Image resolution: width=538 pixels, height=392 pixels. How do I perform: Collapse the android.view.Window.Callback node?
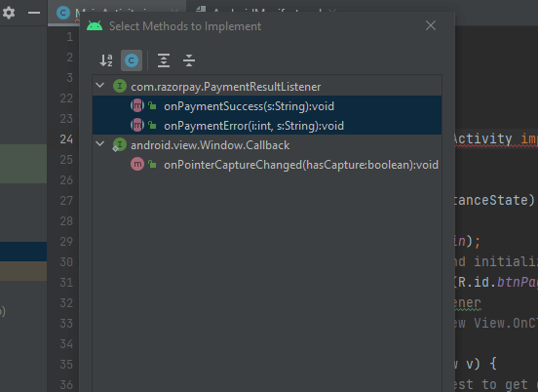click(x=99, y=143)
